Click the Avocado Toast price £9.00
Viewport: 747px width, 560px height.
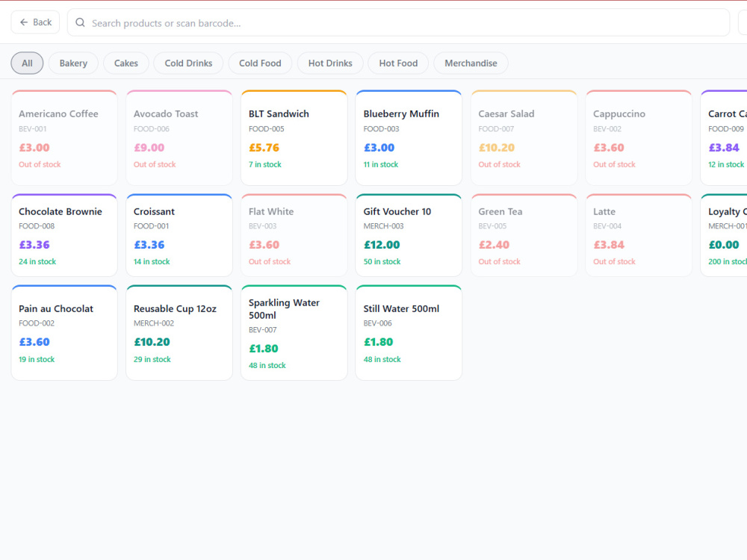coord(149,148)
